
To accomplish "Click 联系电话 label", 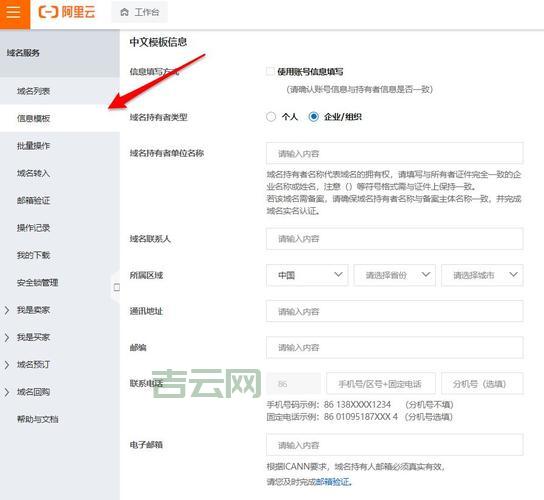I will pos(146,383).
